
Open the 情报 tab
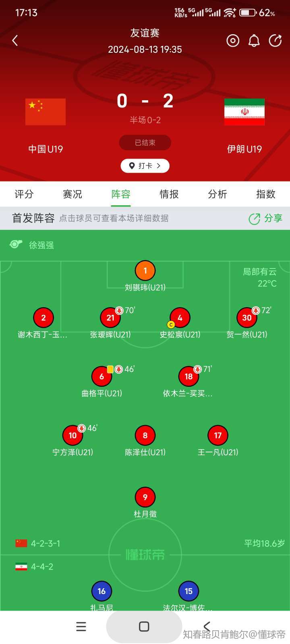[x=169, y=194]
